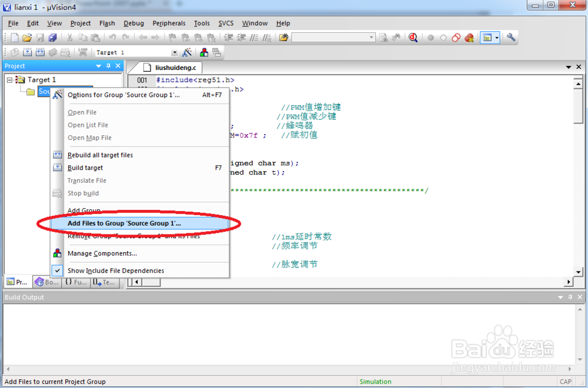
Task: Click the Open file folder icon
Action: coord(27,38)
